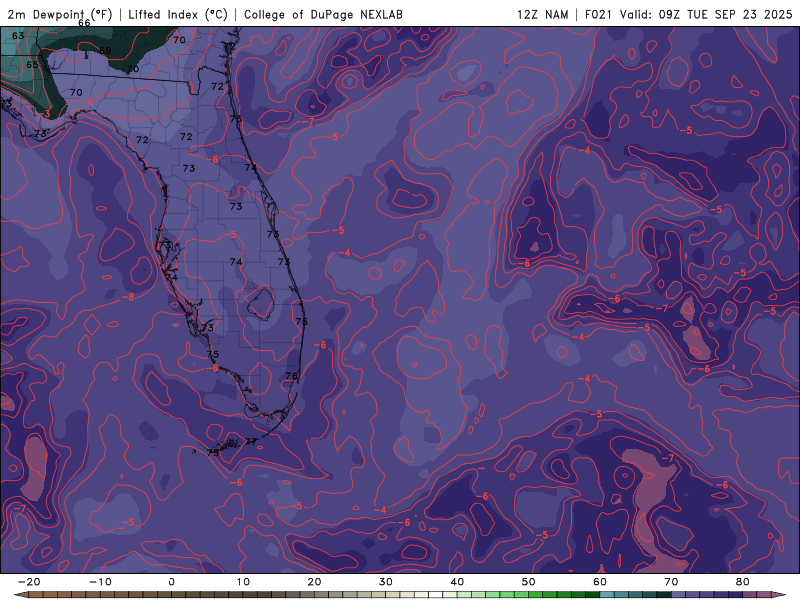Select the 0 label on the color scale
The height and width of the screenshot is (600, 800).
point(171,582)
